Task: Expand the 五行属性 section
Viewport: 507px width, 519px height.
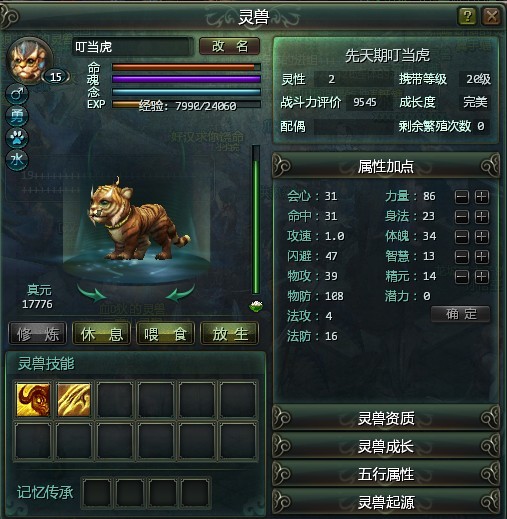Action: [x=386, y=474]
